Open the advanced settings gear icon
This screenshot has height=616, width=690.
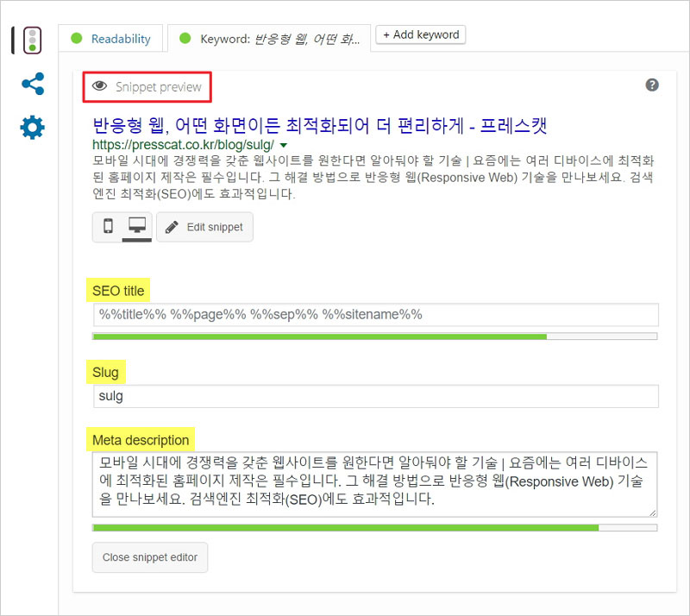pos(33,128)
